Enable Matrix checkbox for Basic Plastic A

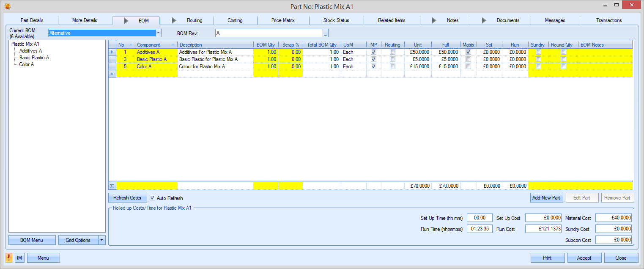point(468,59)
